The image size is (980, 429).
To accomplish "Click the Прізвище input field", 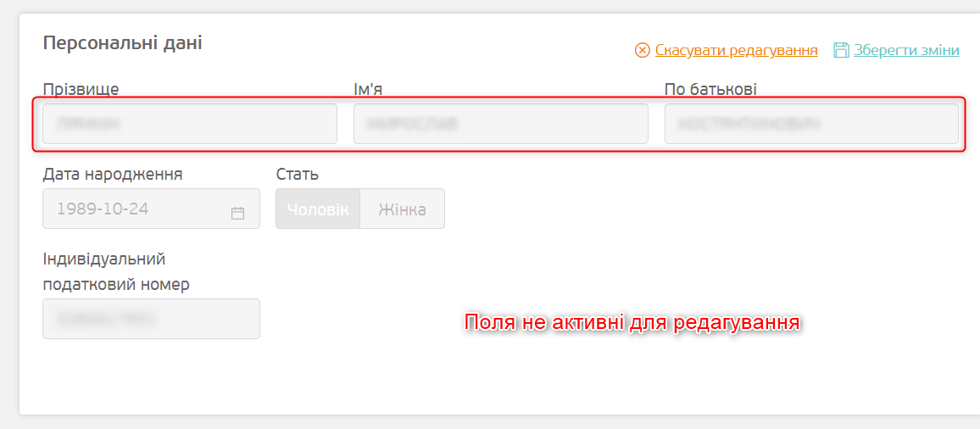I will coord(190,124).
